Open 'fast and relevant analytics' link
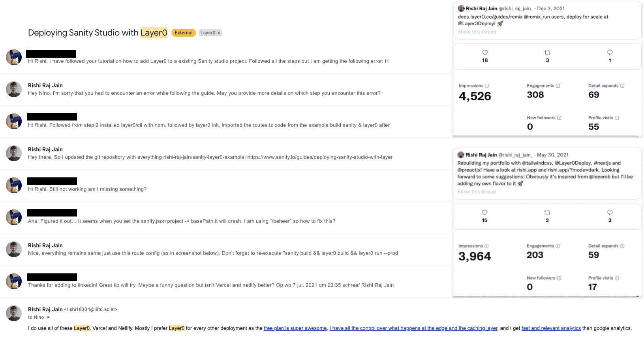This screenshot has width=644, height=337. (x=551, y=328)
